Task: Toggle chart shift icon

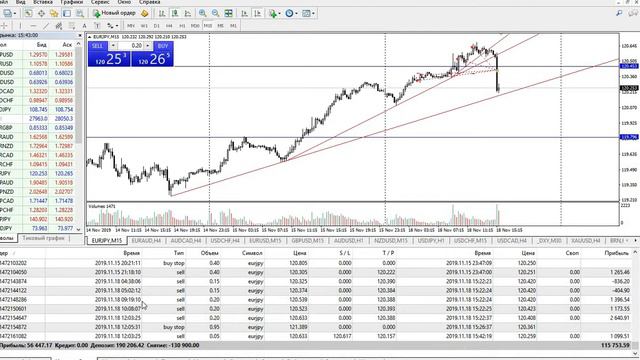Action: coord(258,13)
